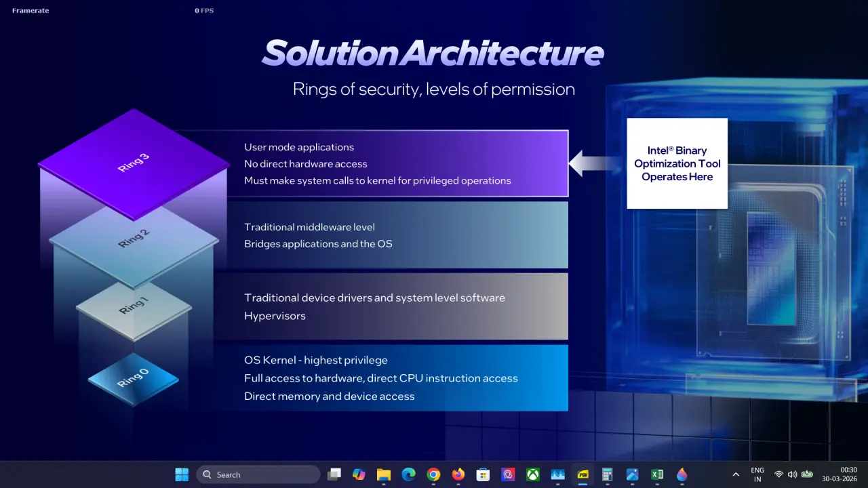Viewport: 868px width, 488px height.
Task: Launch Copilot from the taskbar
Action: (x=359, y=474)
